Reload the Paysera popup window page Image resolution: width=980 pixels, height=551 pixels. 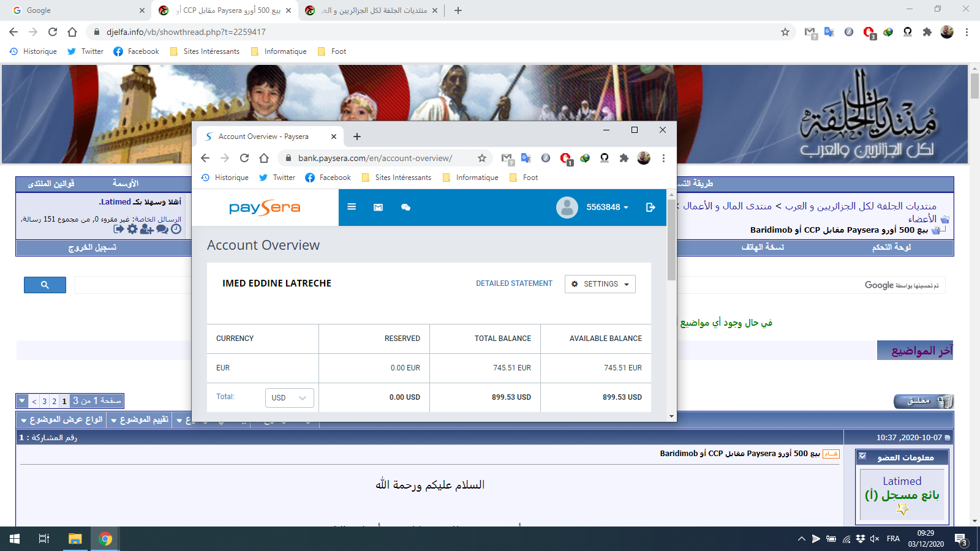pyautogui.click(x=244, y=158)
